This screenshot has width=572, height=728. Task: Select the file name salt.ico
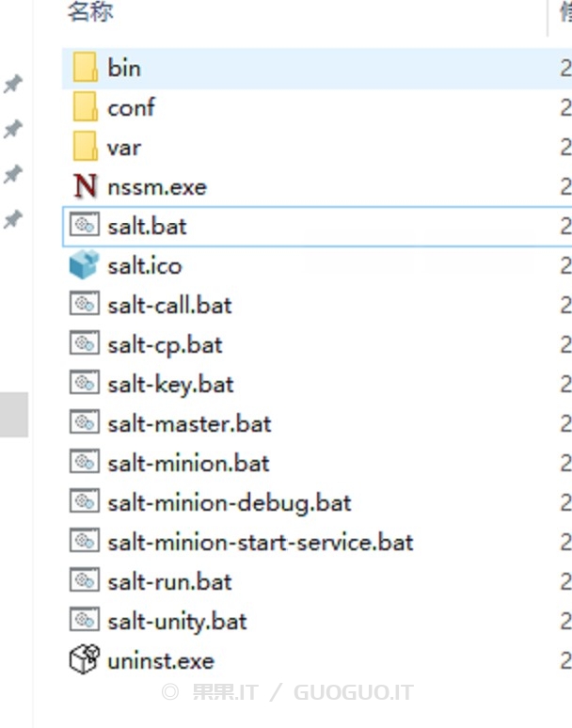coord(144,266)
